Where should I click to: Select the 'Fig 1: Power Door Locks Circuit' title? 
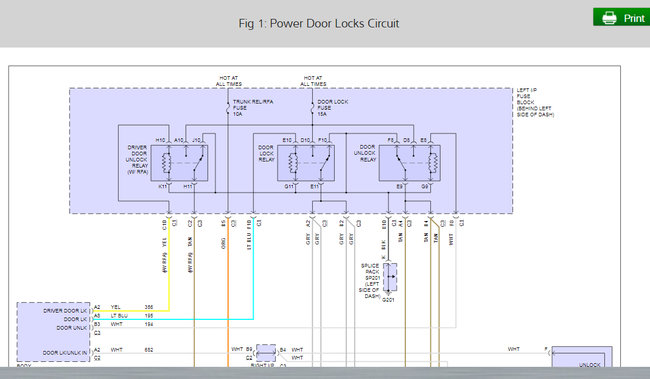[318, 23]
